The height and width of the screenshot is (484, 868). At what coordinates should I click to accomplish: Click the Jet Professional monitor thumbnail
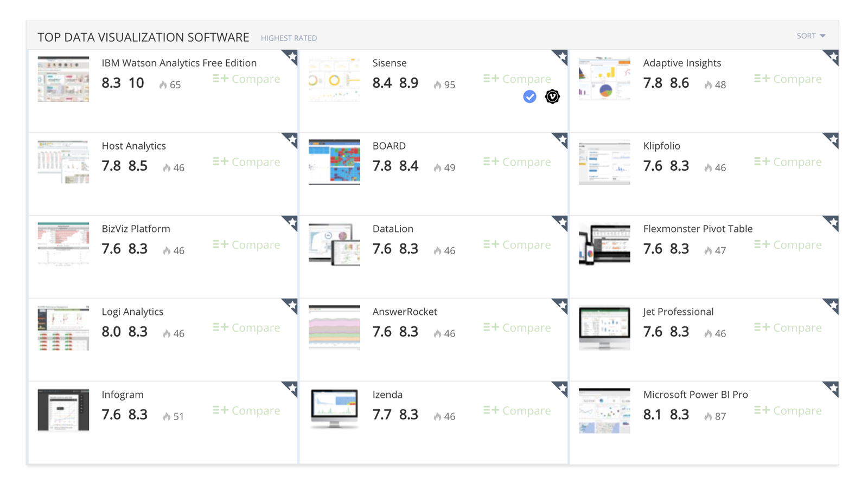coord(604,328)
